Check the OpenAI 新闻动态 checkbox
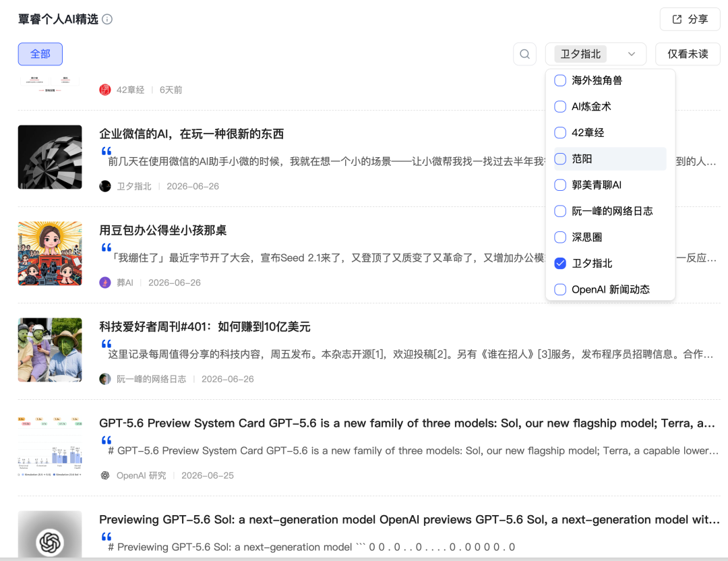The height and width of the screenshot is (561, 728). pyautogui.click(x=560, y=289)
